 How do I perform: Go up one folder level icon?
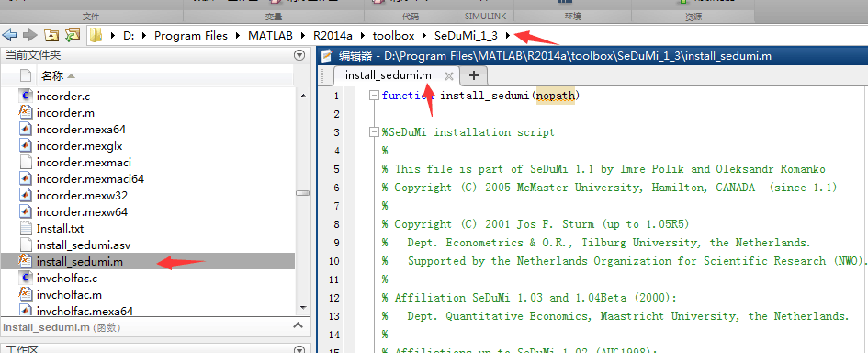(51, 36)
